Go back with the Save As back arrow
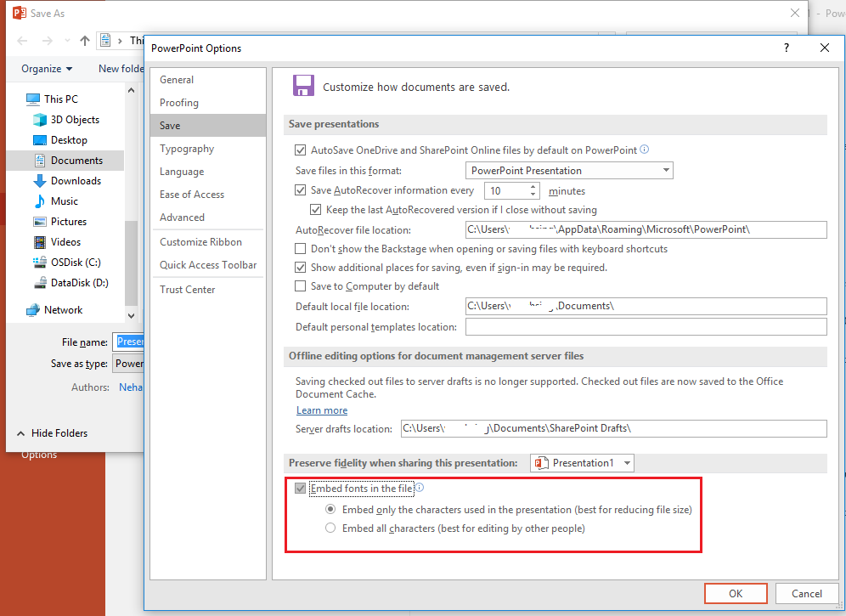 pos(22,41)
